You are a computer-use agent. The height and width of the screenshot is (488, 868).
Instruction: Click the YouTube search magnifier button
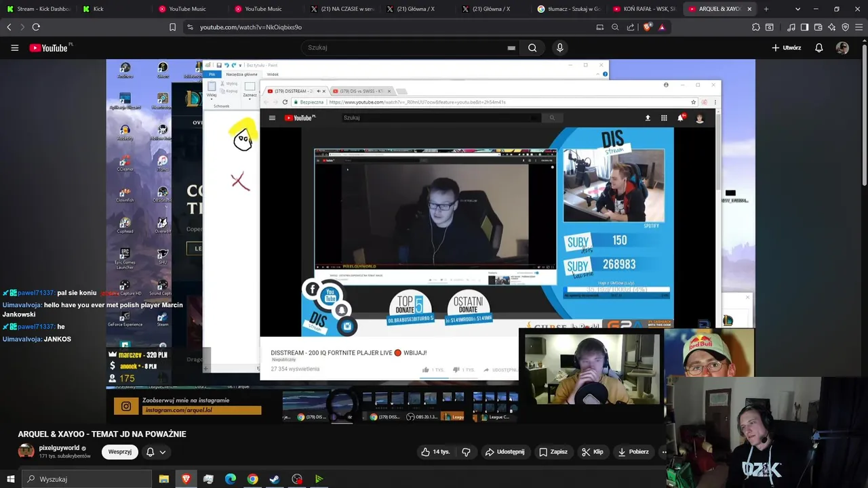click(532, 48)
